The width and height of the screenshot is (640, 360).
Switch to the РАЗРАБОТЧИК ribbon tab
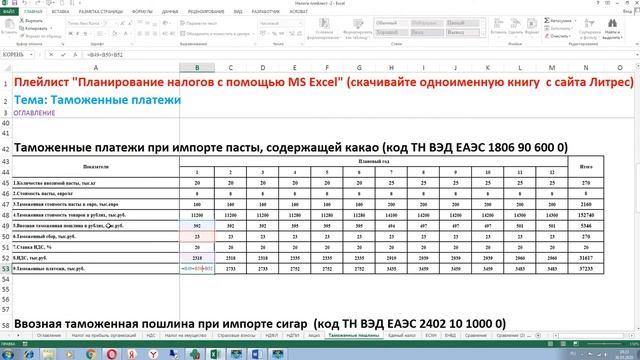tap(266, 12)
